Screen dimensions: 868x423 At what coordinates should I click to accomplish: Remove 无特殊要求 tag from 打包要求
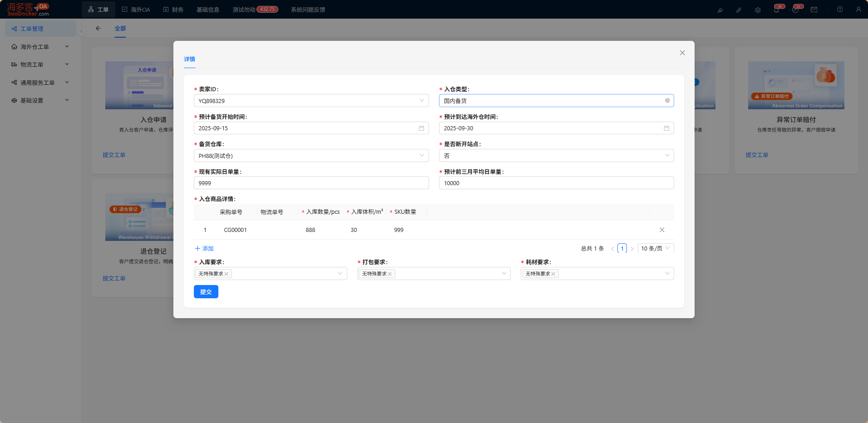(x=390, y=274)
